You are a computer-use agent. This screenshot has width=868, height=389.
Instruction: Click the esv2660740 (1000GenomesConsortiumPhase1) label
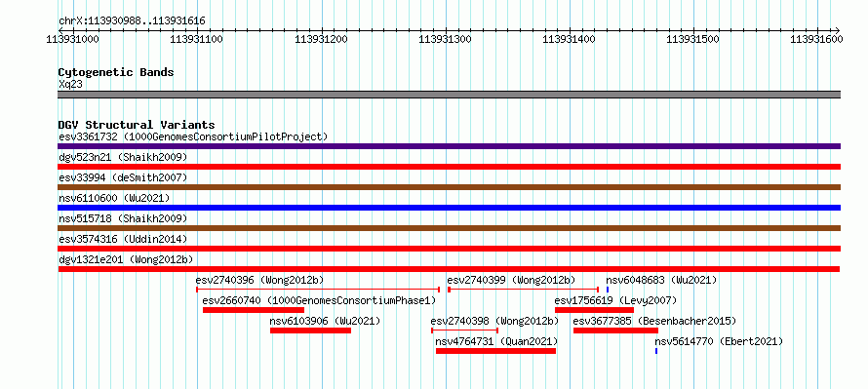tap(320, 300)
